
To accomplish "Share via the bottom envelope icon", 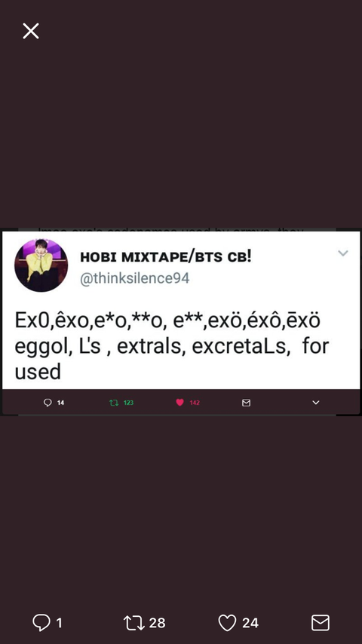I will 321,623.
